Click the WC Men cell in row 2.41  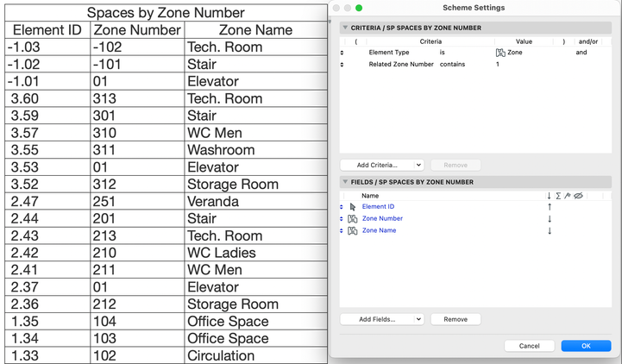[255, 270]
